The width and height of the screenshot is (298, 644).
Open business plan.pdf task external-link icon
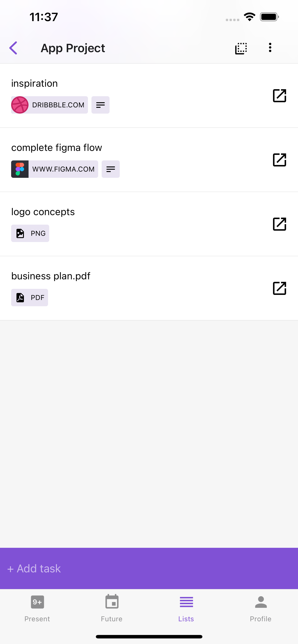pyautogui.click(x=279, y=288)
